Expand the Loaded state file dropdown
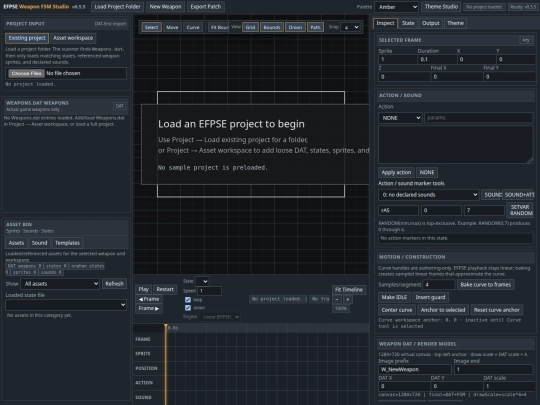Image resolution: width=540 pixels, height=405 pixels. [66, 305]
